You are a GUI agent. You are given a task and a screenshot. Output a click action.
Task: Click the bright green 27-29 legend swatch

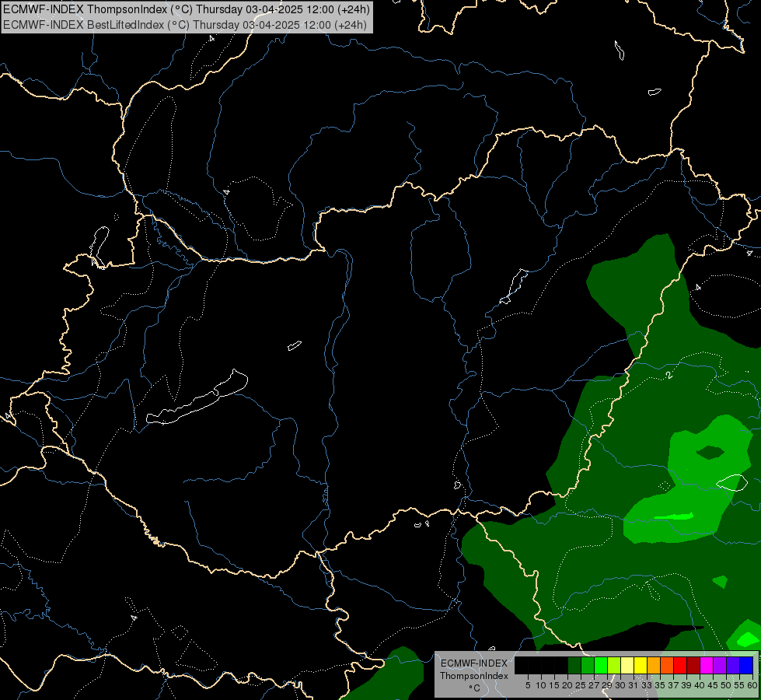(601, 665)
